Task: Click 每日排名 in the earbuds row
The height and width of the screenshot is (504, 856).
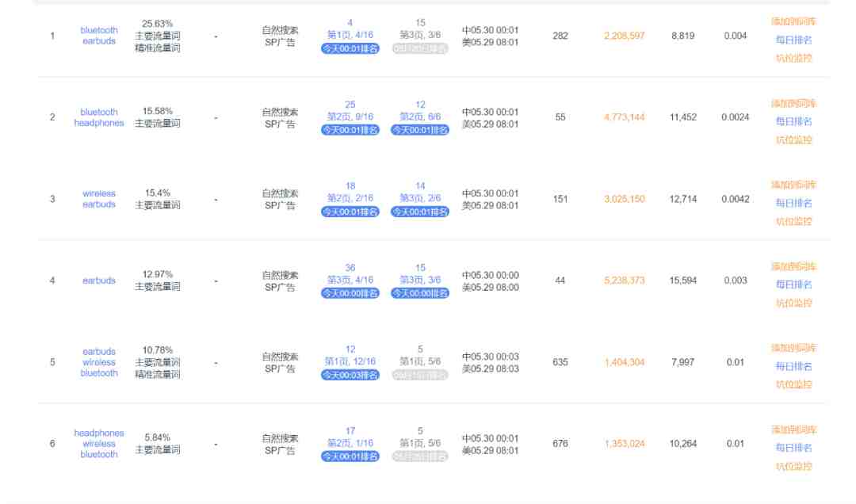Action: (x=793, y=284)
